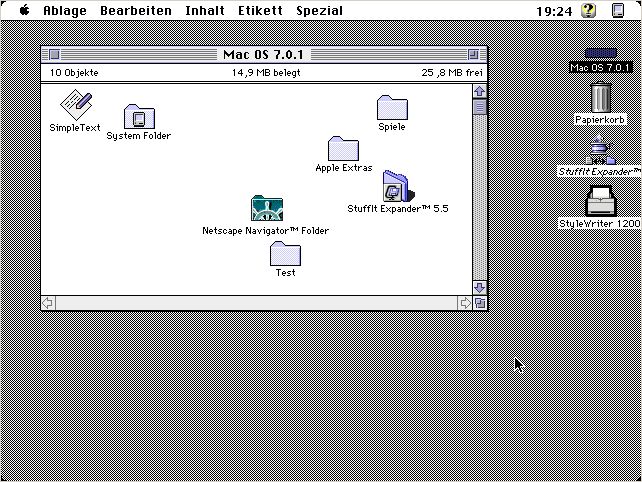The image size is (642, 482).
Task: Open the Bearbeiten menu
Action: coord(136,10)
